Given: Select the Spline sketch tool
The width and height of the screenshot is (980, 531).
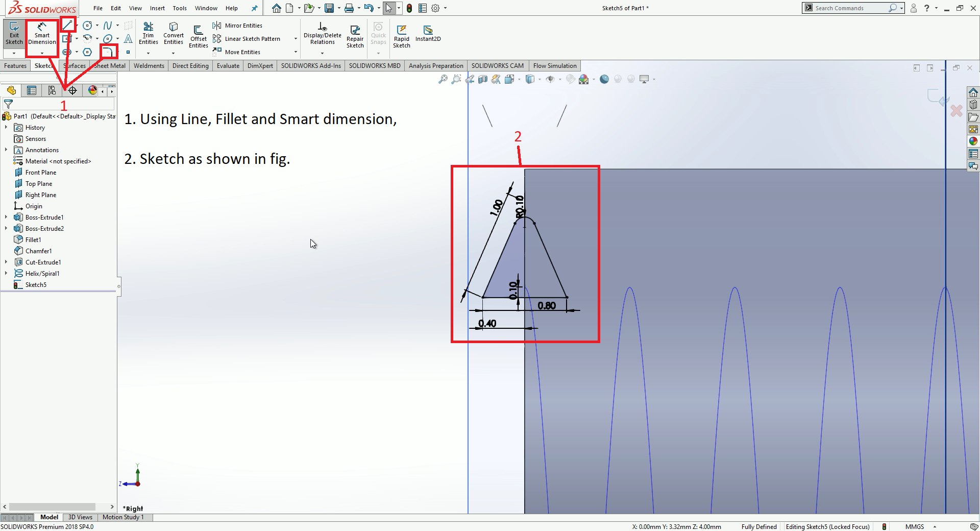Looking at the screenshot, I should pos(107,25).
